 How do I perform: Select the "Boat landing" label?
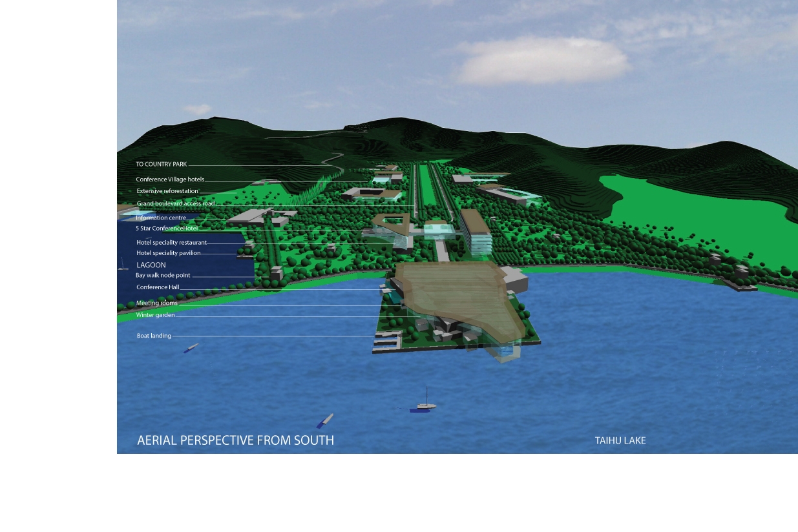(x=154, y=336)
